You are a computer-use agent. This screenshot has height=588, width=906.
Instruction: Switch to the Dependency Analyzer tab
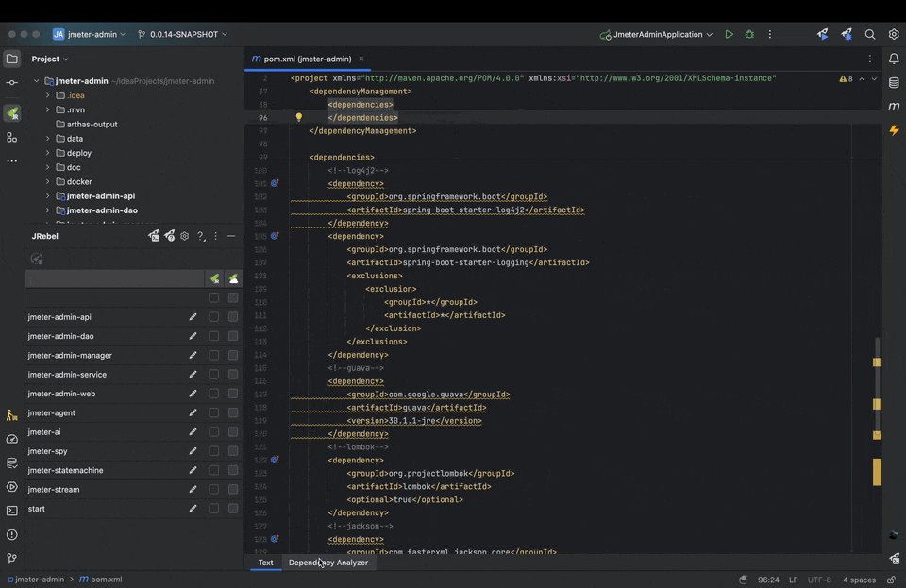pos(328,563)
